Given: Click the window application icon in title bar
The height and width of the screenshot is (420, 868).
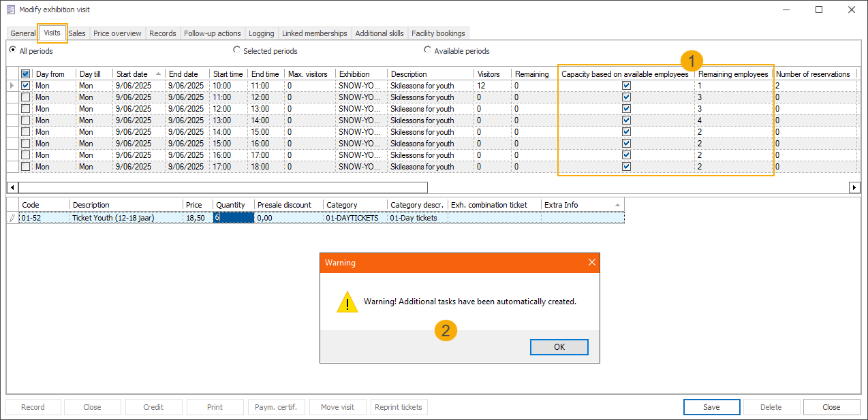Looking at the screenshot, I should click(x=10, y=10).
